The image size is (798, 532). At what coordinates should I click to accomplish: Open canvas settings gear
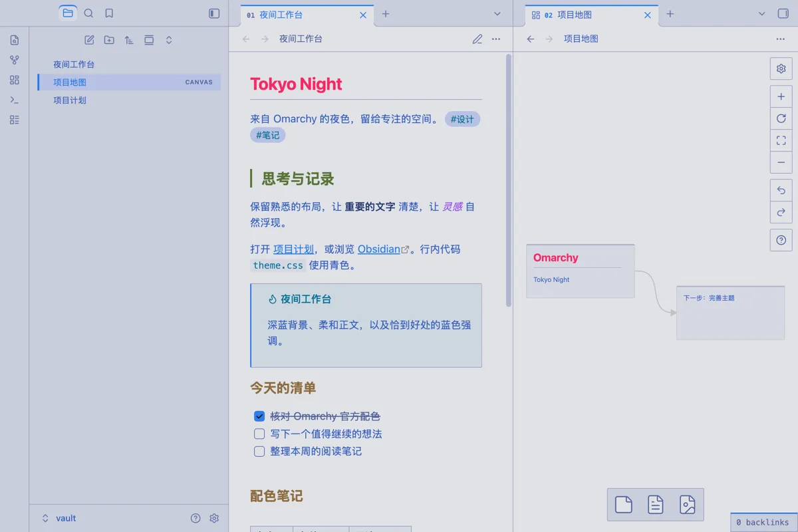coord(781,68)
